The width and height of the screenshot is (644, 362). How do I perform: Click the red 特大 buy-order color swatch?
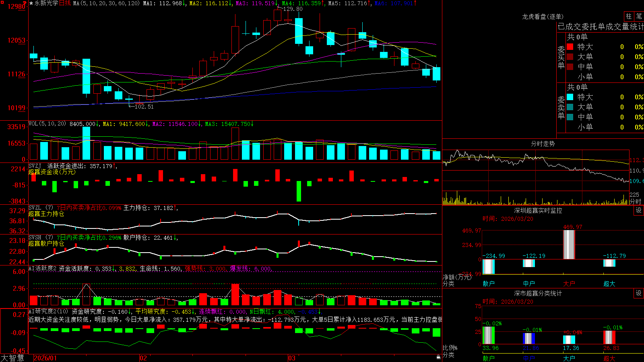(x=570, y=47)
